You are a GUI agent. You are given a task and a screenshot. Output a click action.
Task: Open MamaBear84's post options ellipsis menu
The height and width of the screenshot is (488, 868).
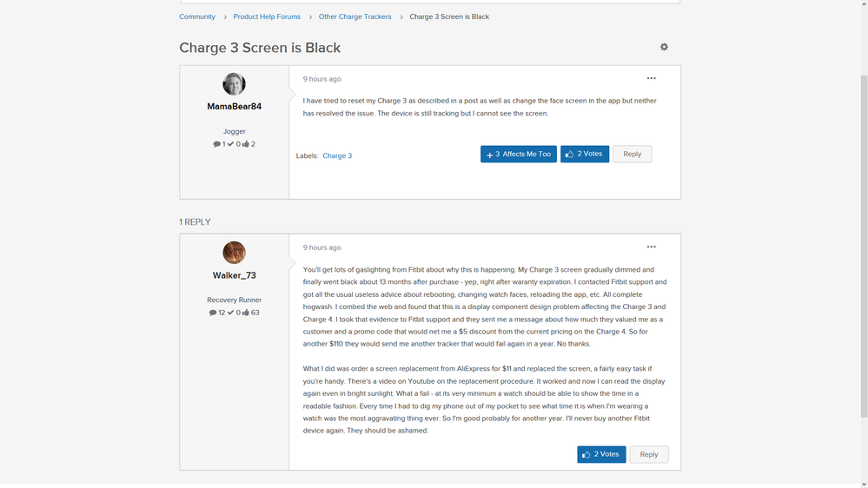[x=651, y=79]
